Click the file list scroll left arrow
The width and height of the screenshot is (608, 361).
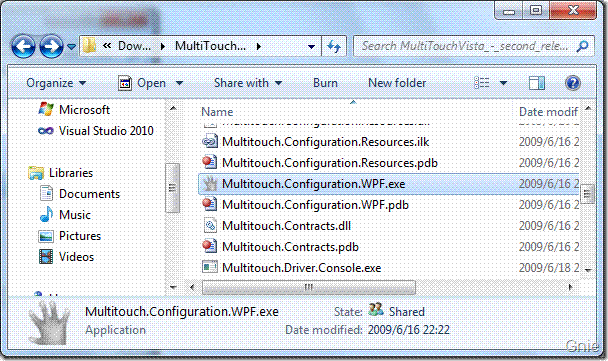[192, 287]
